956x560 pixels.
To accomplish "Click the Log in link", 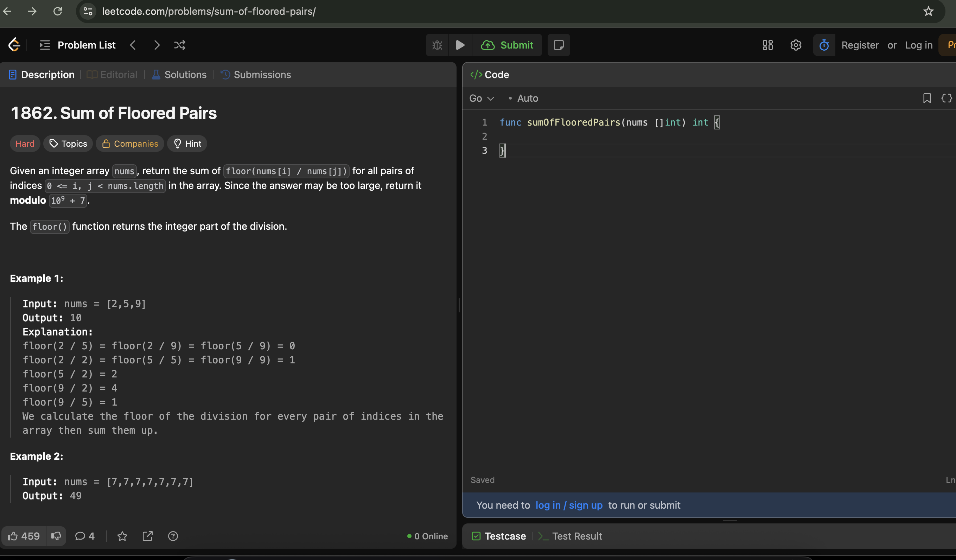I will [918, 45].
